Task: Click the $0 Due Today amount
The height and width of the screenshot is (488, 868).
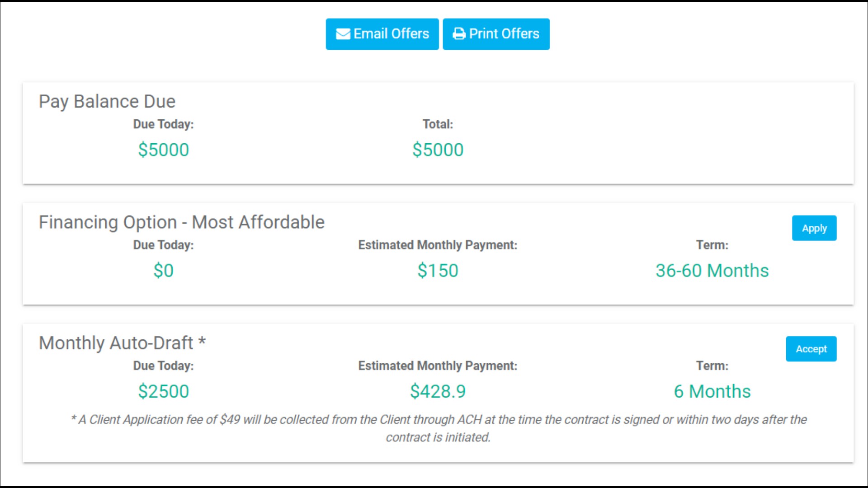Action: point(163,270)
